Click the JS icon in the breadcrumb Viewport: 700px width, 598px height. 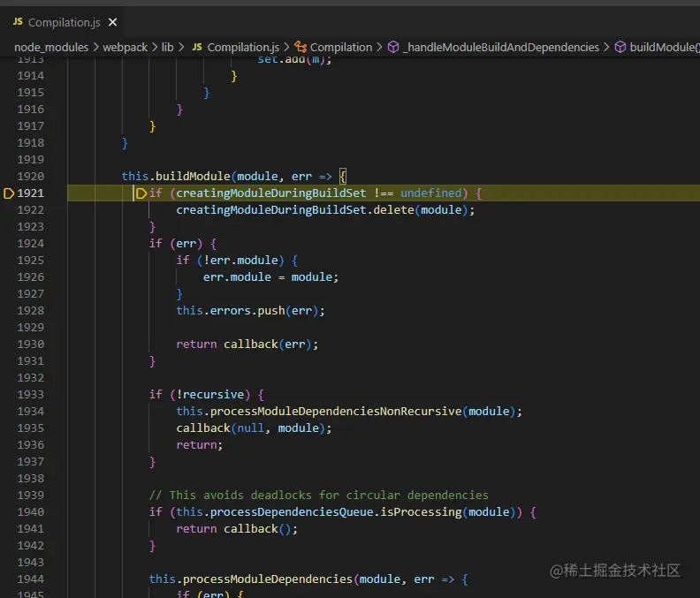tap(197, 47)
